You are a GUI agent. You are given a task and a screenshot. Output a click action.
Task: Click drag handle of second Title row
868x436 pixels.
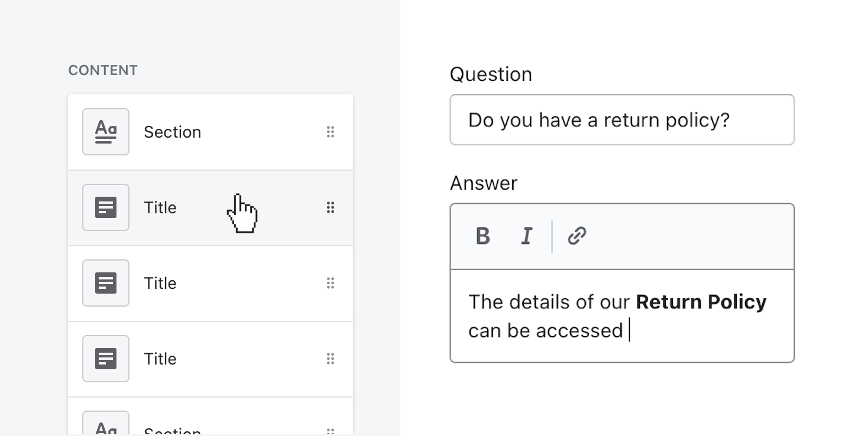point(331,283)
